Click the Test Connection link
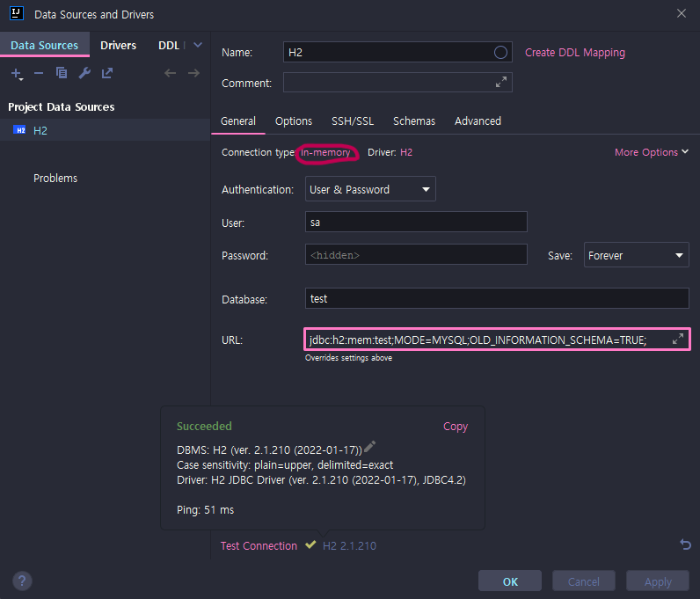 259,546
